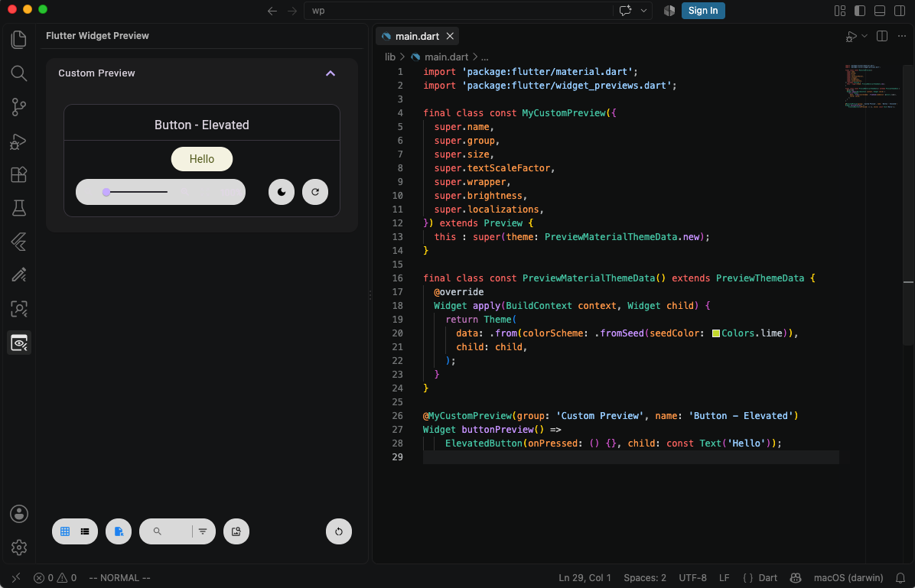Click the Sign In button

coord(703,11)
